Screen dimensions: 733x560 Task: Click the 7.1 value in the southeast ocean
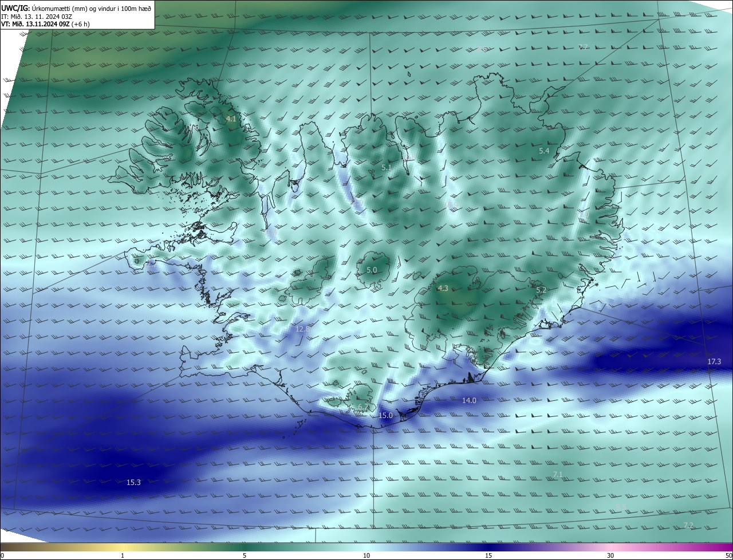[558, 475]
